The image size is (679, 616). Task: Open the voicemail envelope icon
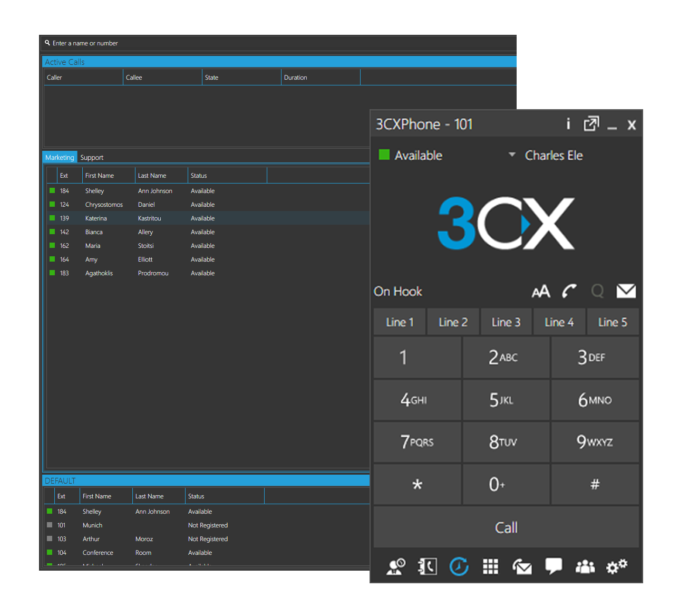pos(626,291)
